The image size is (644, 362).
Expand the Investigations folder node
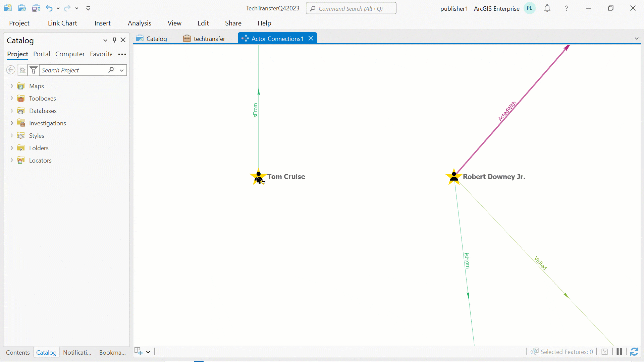point(12,123)
